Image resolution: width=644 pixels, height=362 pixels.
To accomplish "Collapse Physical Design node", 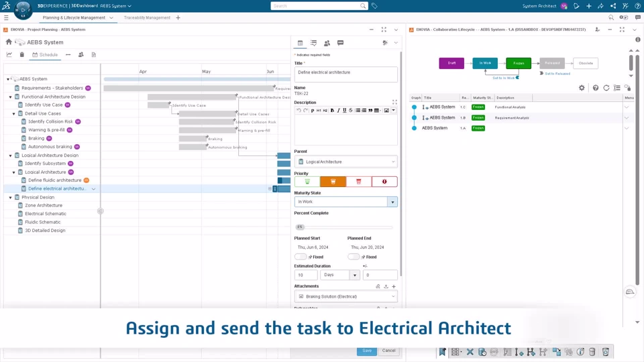I will (x=10, y=197).
